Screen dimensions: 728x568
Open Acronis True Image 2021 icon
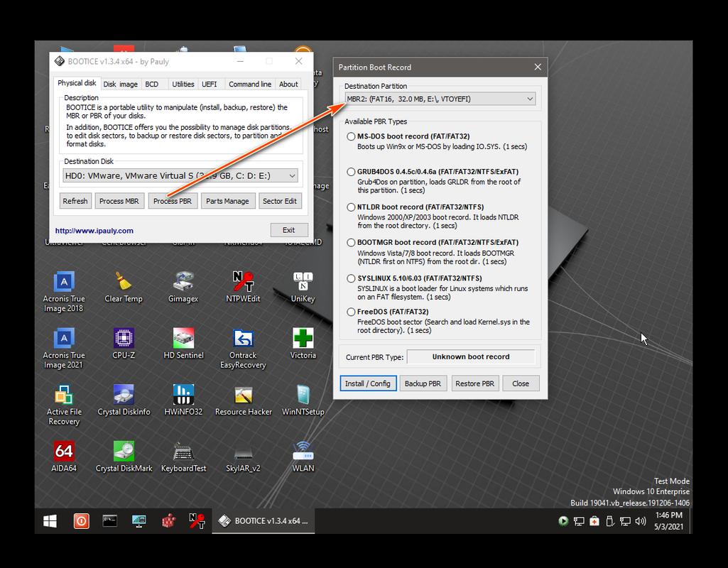pyautogui.click(x=64, y=348)
